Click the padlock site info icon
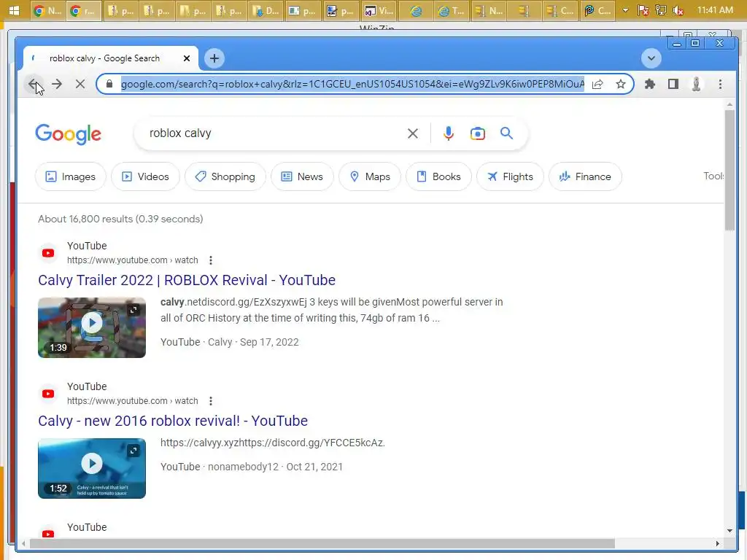The image size is (747, 560). coord(109,84)
